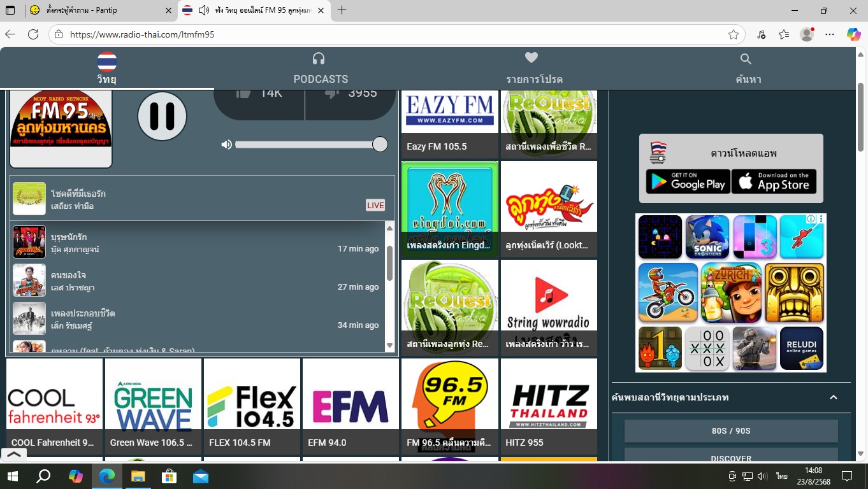The width and height of the screenshot is (868, 489).
Task: Open the Eazy FM 105.5 station
Action: coord(450,124)
